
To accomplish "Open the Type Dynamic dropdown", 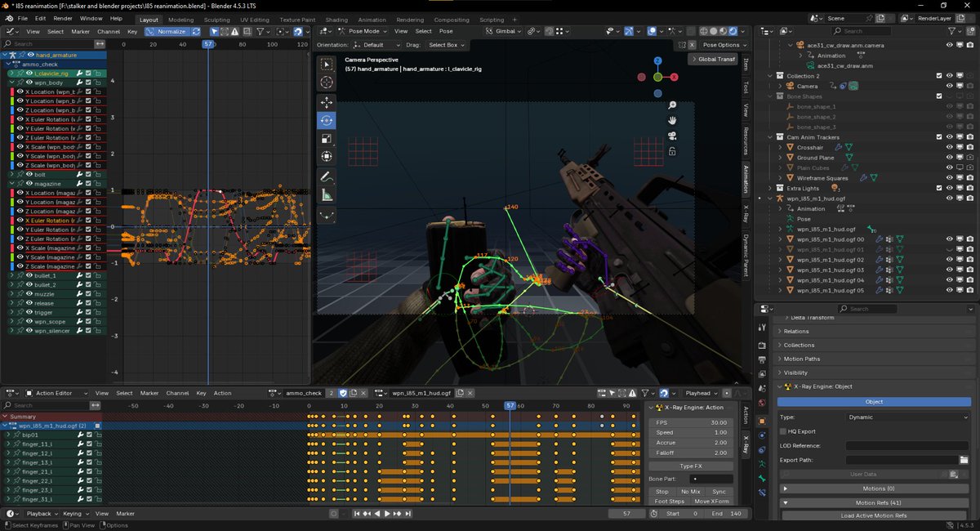I will 907,417.
